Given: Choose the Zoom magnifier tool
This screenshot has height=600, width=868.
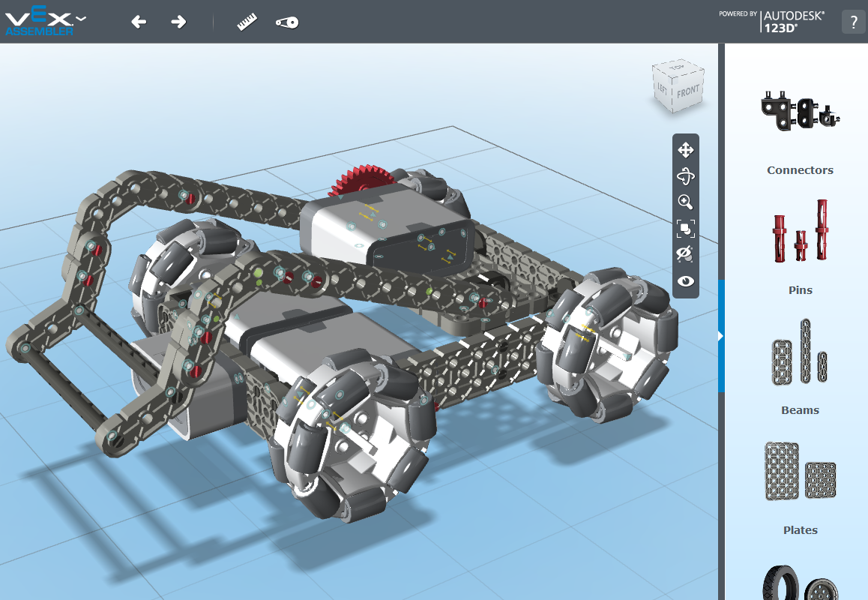Looking at the screenshot, I should pos(685,202).
